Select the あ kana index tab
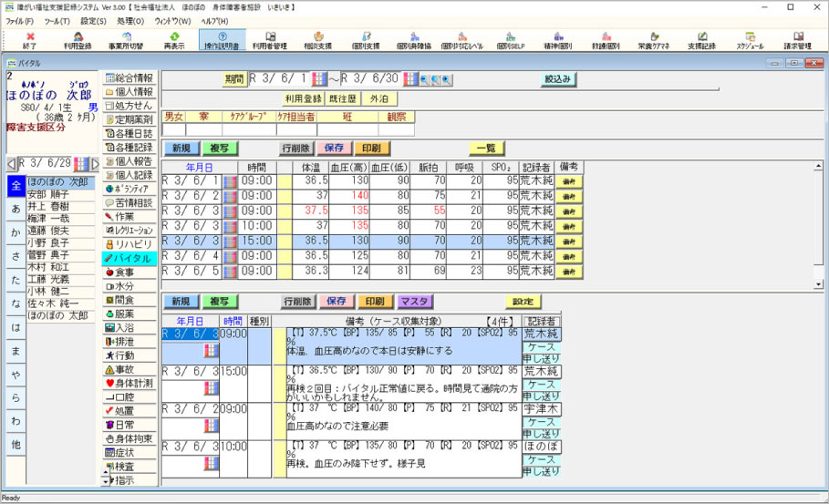 (16, 209)
